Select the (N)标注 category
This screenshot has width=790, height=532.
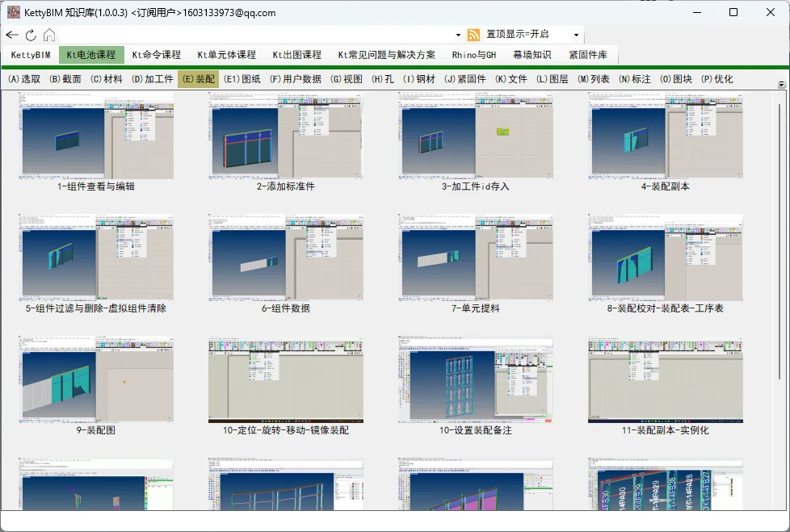[635, 79]
